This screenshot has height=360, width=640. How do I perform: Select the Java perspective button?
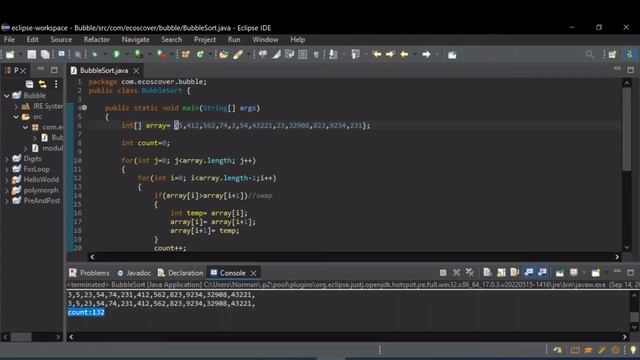tap(629, 54)
